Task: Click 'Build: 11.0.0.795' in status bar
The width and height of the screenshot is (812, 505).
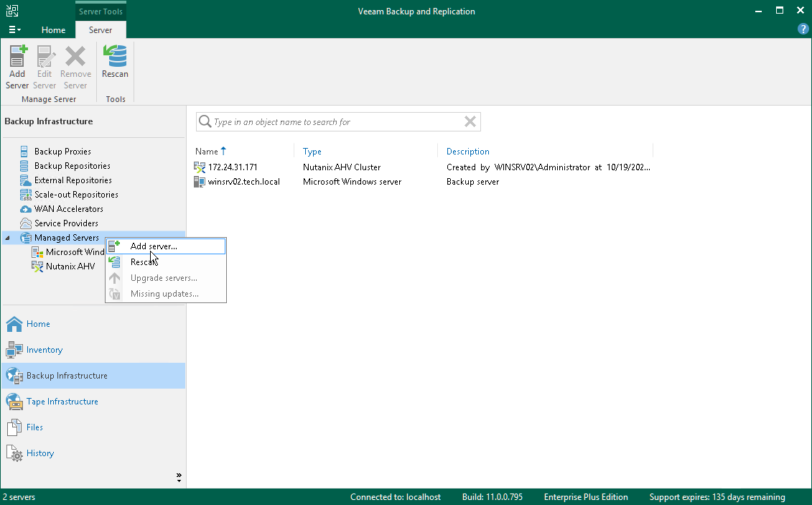Action: pyautogui.click(x=493, y=497)
